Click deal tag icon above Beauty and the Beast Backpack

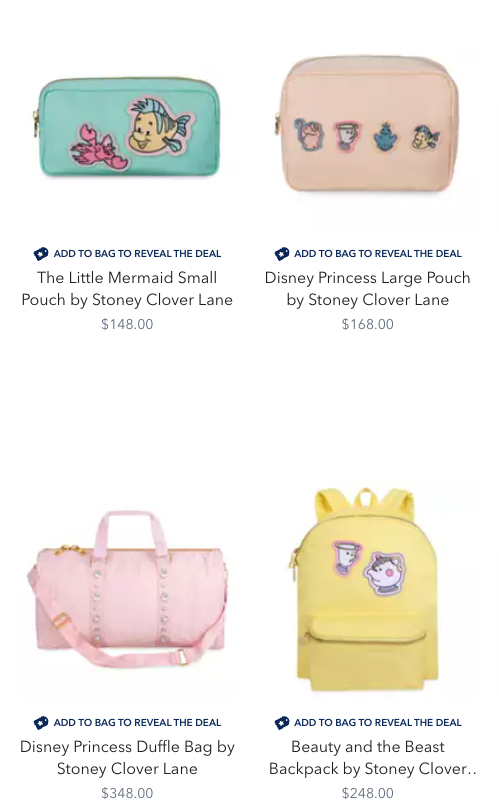[x=282, y=723]
